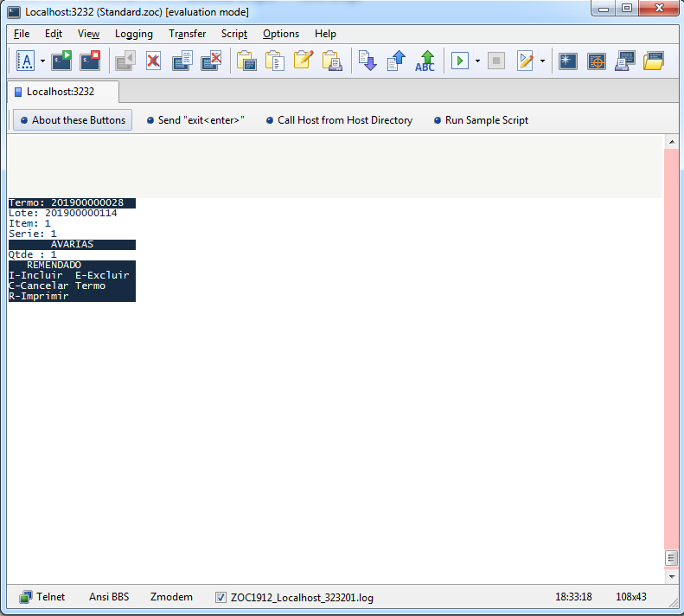The height and width of the screenshot is (616, 684).
Task: Click the Qtde : 1 terminal line
Action: (33, 254)
